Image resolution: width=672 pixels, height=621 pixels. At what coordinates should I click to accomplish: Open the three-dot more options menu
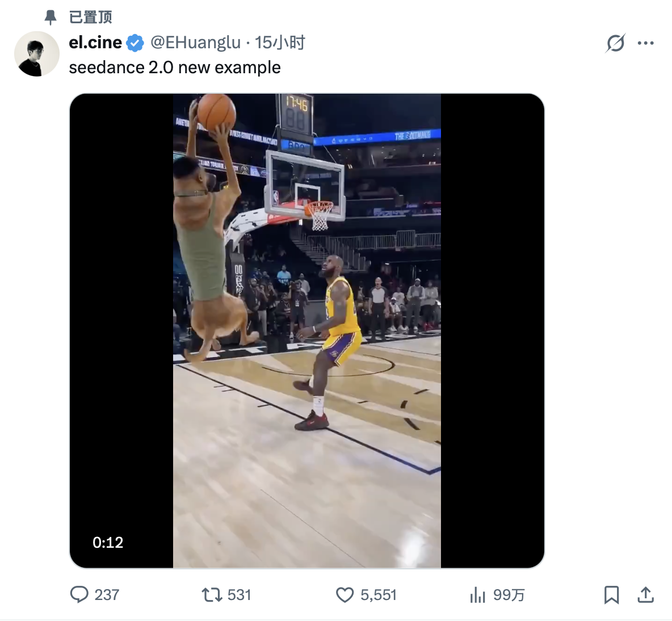(x=646, y=43)
